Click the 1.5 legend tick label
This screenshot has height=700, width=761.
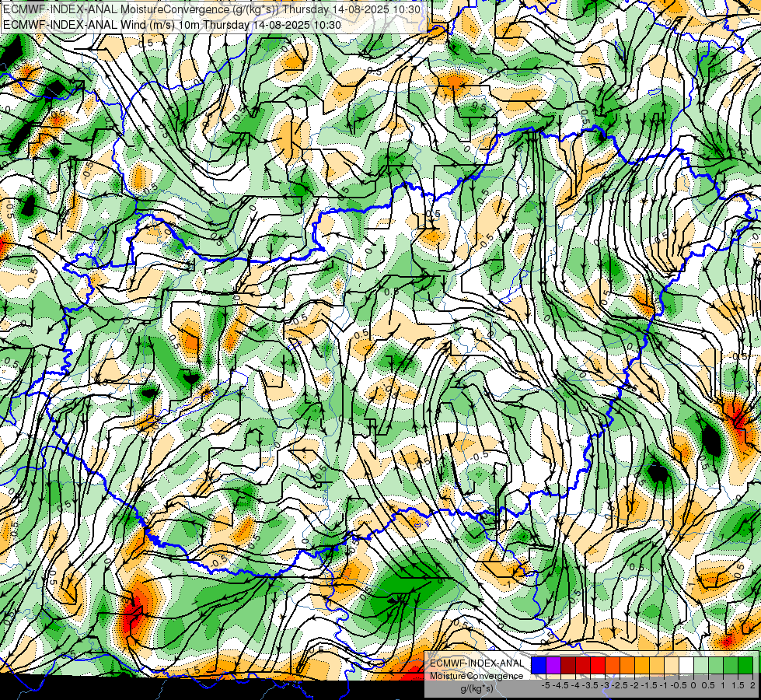tap(738, 685)
